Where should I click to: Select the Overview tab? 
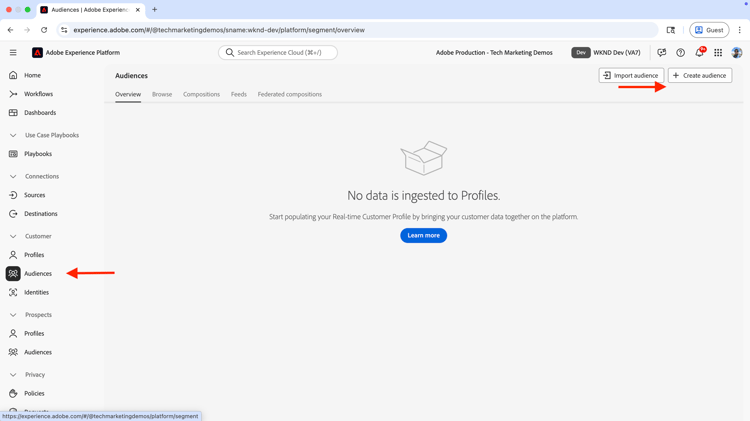(128, 94)
